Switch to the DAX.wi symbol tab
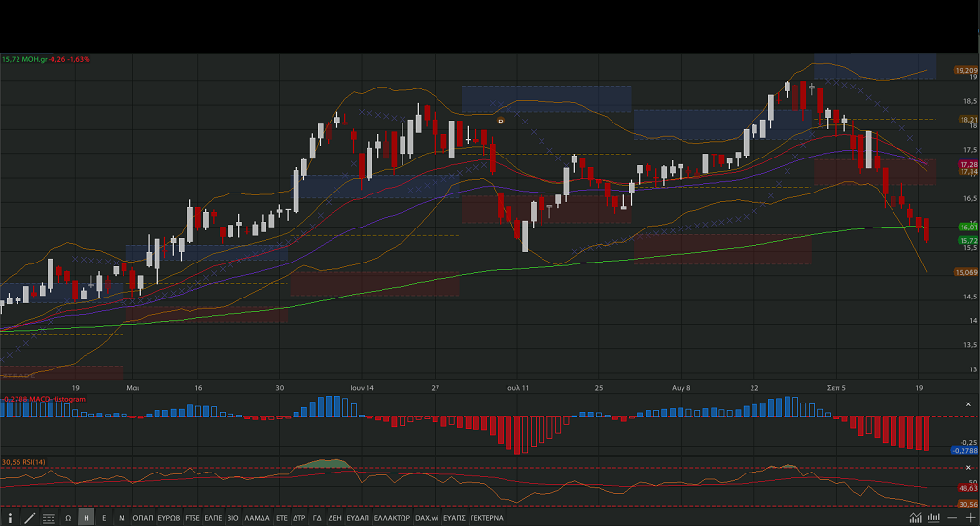This screenshot has width=980, height=526. coord(427,518)
